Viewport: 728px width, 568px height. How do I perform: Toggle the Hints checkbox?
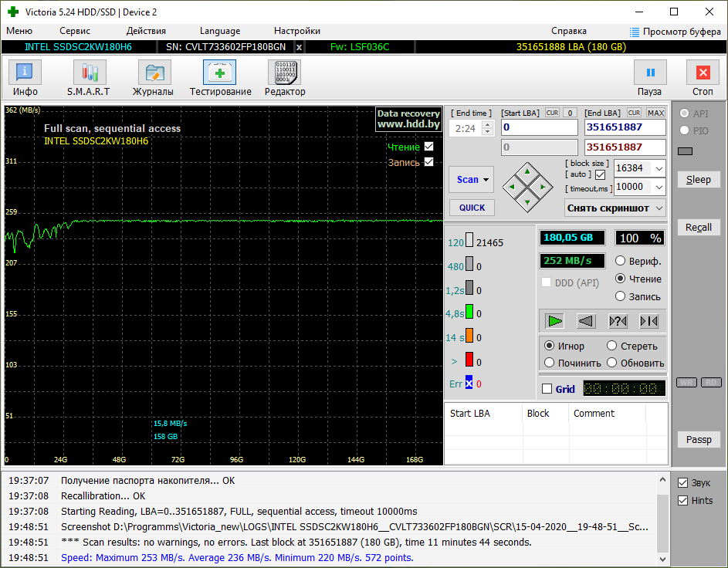683,501
